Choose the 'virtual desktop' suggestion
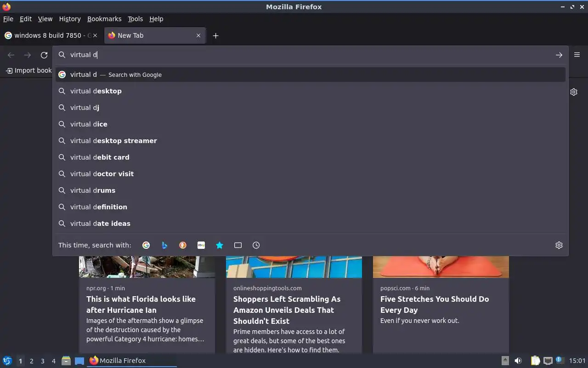 [311, 91]
